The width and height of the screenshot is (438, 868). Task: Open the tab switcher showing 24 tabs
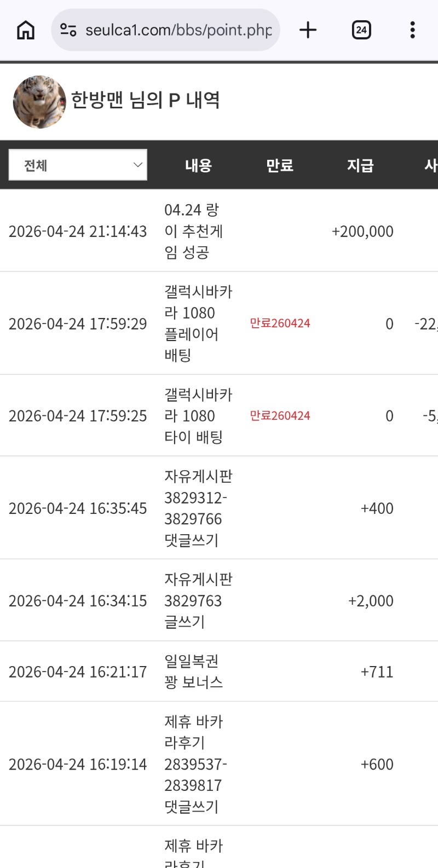click(361, 30)
